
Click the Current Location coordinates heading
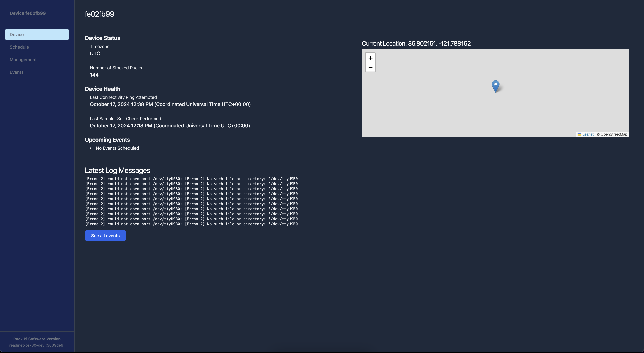tap(416, 44)
